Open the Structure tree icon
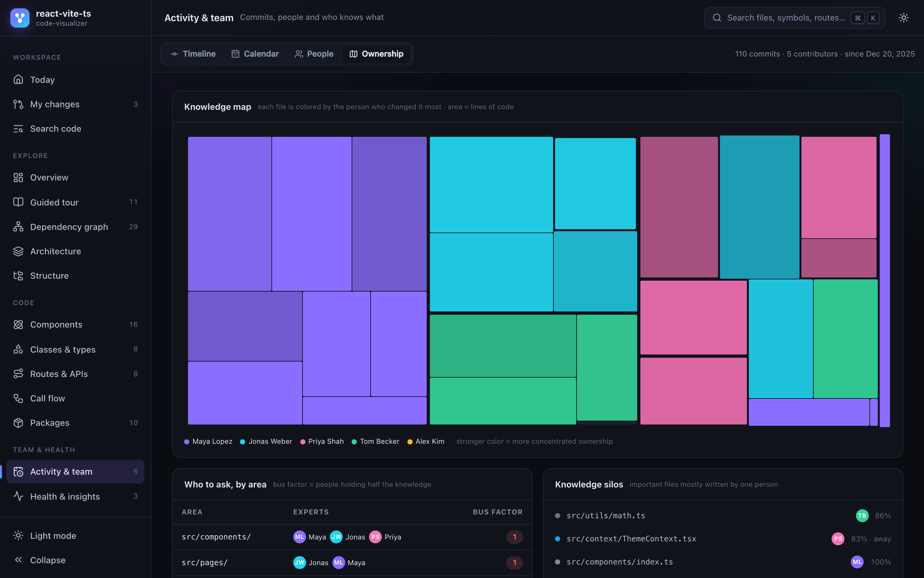This screenshot has height=578, width=924. [x=18, y=276]
